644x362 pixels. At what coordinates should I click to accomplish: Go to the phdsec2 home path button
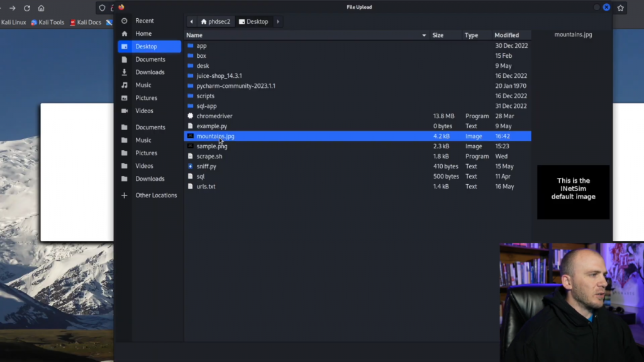tap(216, 21)
